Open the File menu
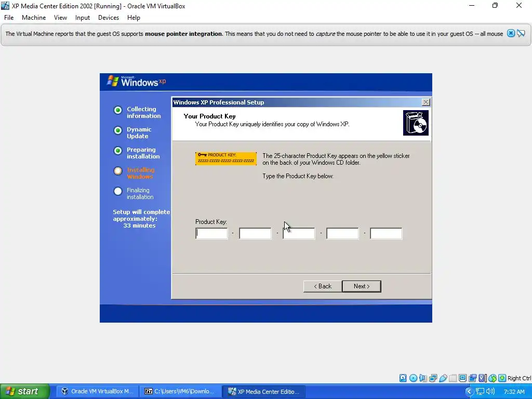 pyautogui.click(x=9, y=18)
